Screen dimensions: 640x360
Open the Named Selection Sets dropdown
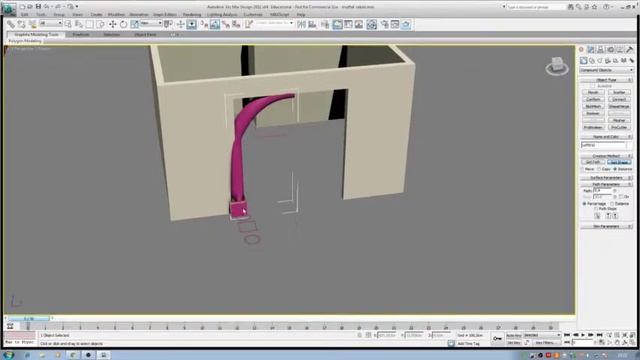point(275,24)
